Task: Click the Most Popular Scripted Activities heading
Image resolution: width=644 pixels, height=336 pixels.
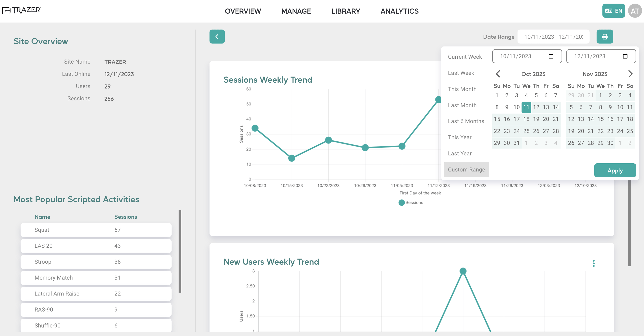Action: (x=76, y=200)
